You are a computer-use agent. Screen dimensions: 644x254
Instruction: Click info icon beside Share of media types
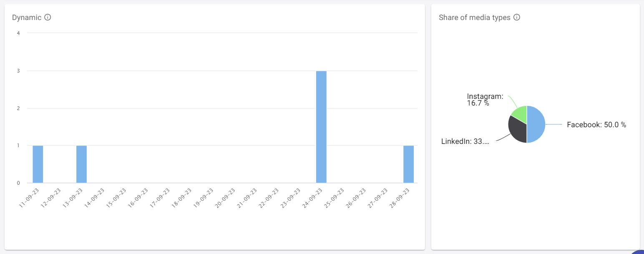coord(517,18)
